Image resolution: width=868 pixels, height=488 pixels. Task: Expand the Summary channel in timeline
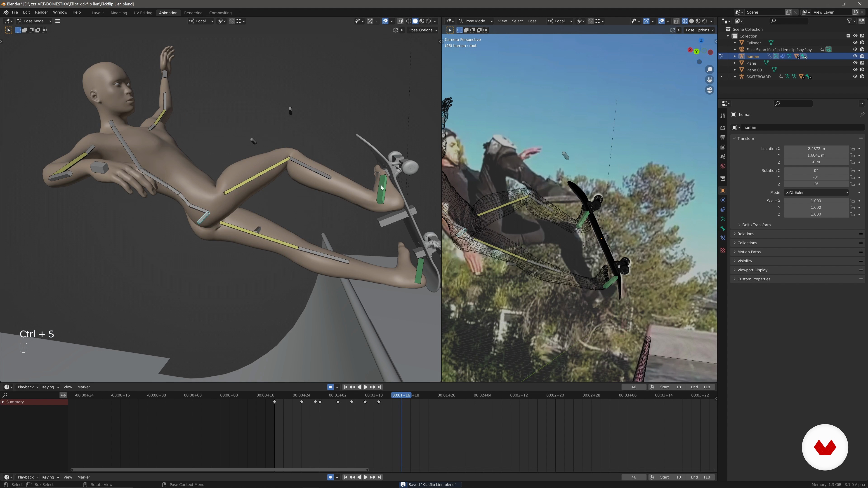coord(3,402)
